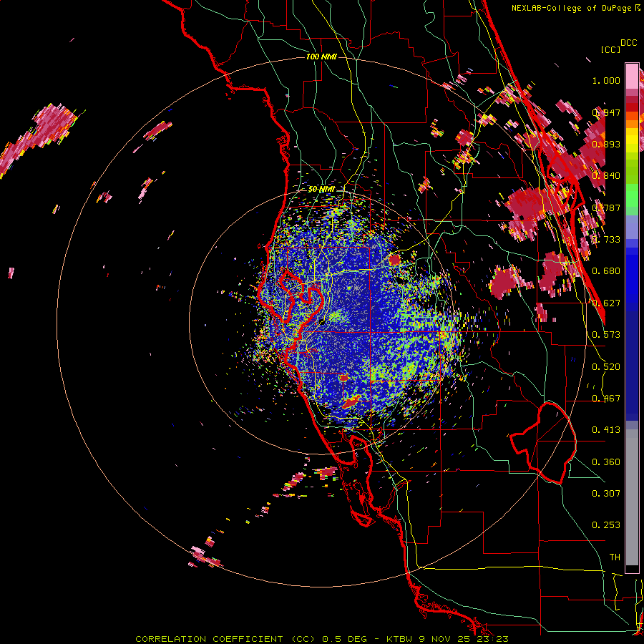Click the 0.520 scale value

coord(606,366)
